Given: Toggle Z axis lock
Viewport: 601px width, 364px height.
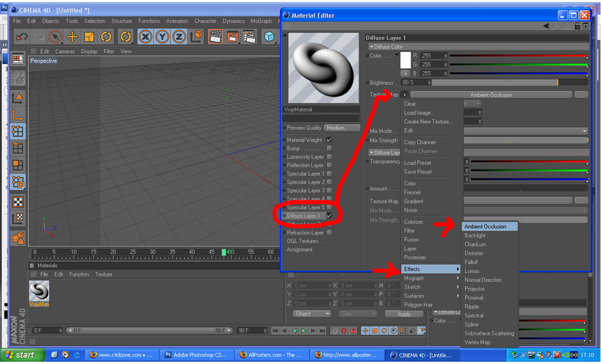Looking at the screenshot, I should coord(179,37).
